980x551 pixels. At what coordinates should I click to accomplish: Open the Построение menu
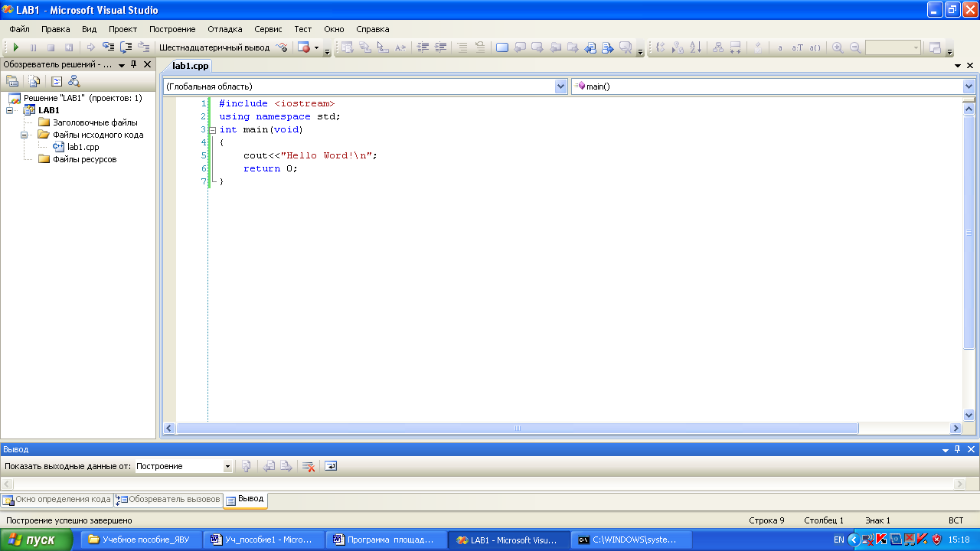click(x=172, y=29)
